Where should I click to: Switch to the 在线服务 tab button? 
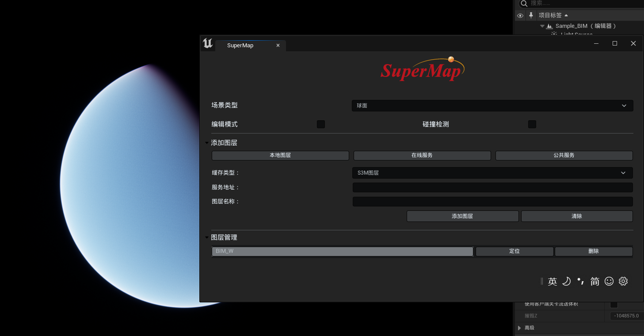click(422, 156)
